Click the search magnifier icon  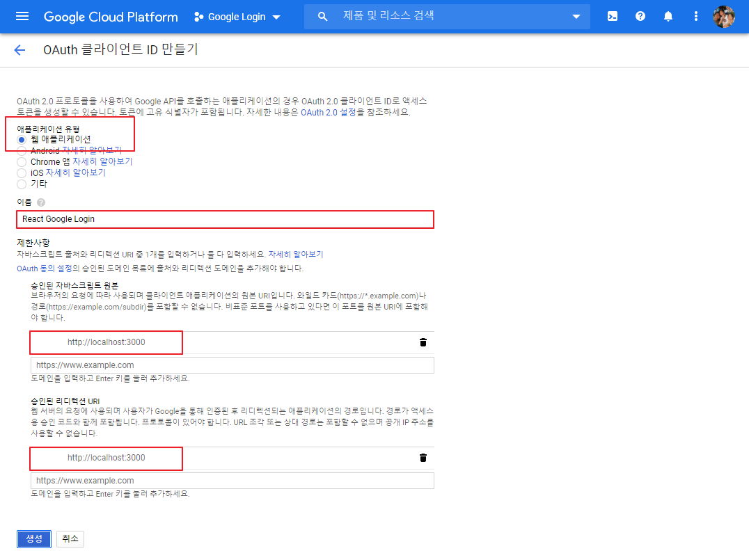point(323,17)
